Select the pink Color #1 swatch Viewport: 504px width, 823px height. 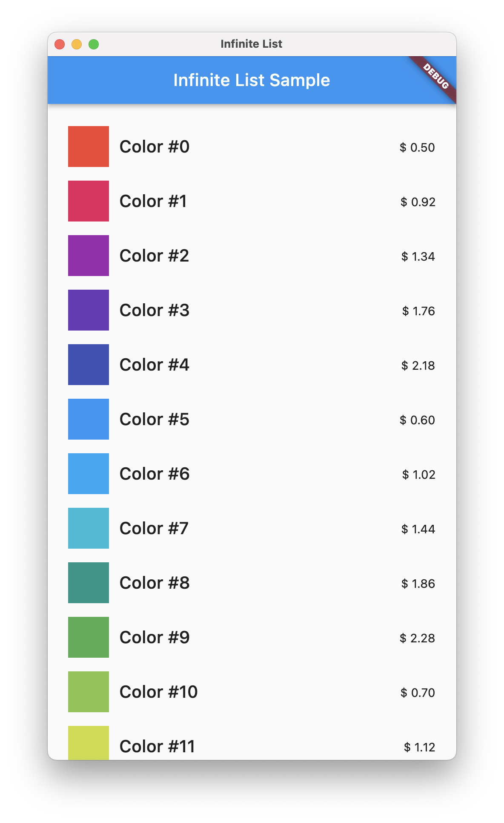click(x=88, y=201)
